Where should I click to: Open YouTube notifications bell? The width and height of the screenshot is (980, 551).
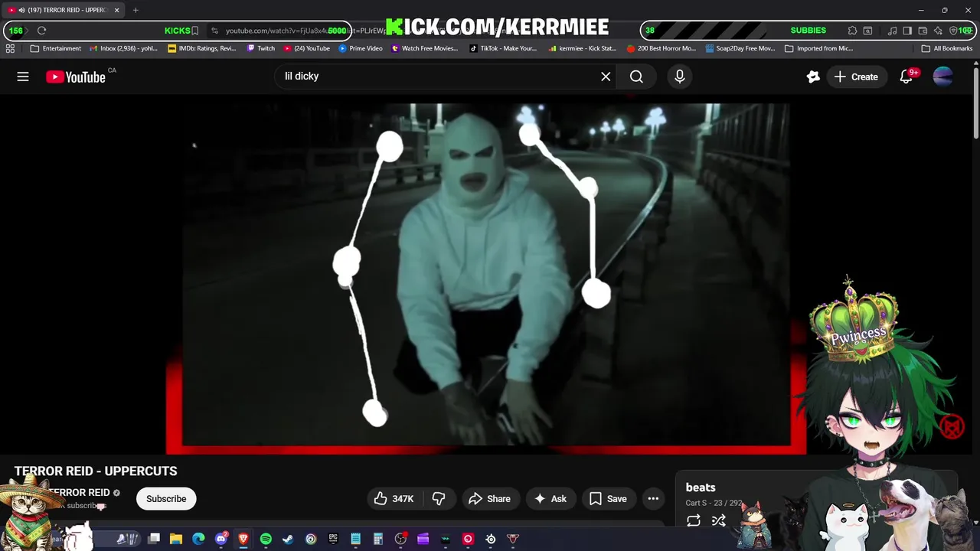coord(906,77)
